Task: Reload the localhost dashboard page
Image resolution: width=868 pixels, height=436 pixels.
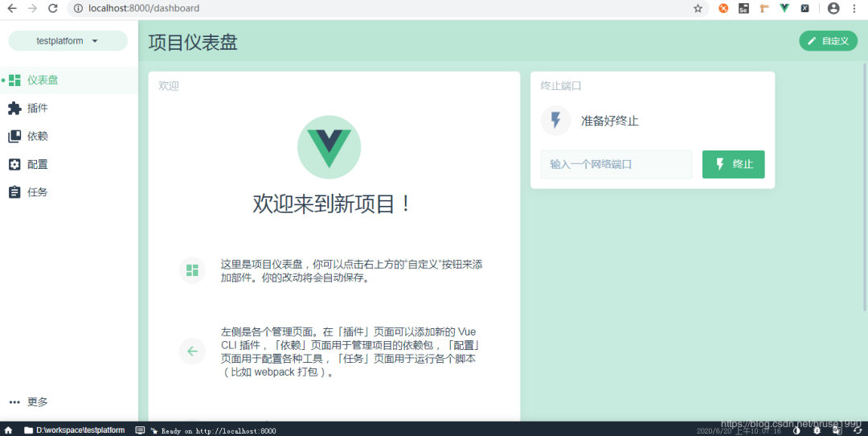Action: click(x=52, y=8)
